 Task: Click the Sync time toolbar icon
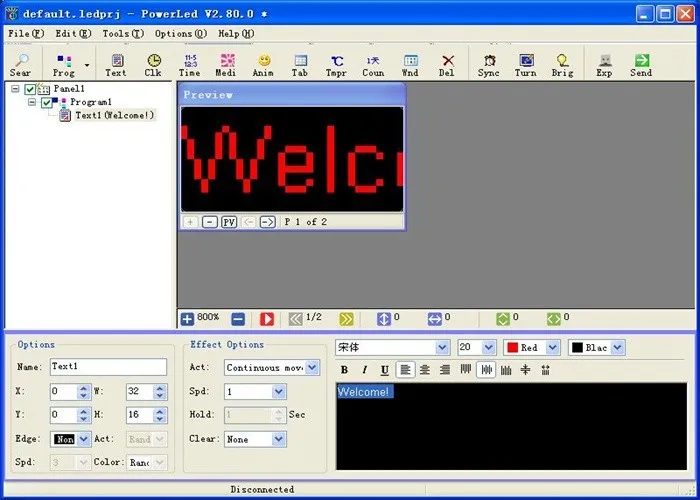click(489, 65)
